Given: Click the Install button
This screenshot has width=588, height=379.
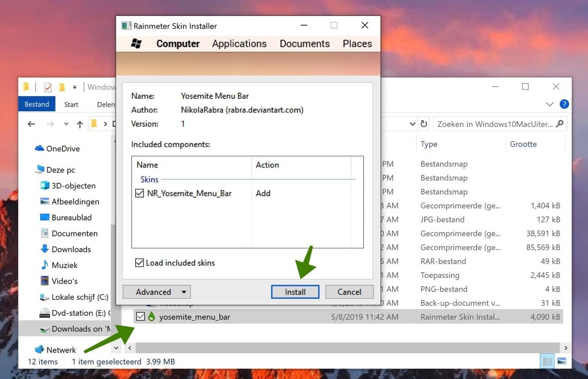Looking at the screenshot, I should click(295, 292).
